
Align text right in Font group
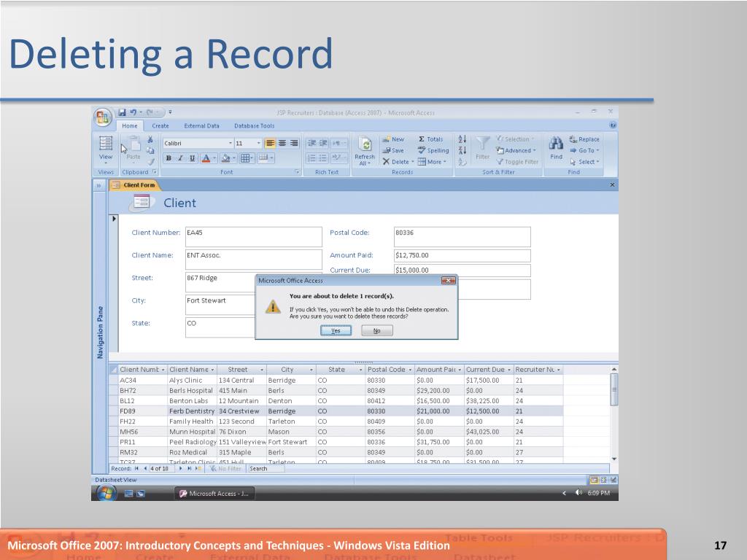(x=294, y=143)
